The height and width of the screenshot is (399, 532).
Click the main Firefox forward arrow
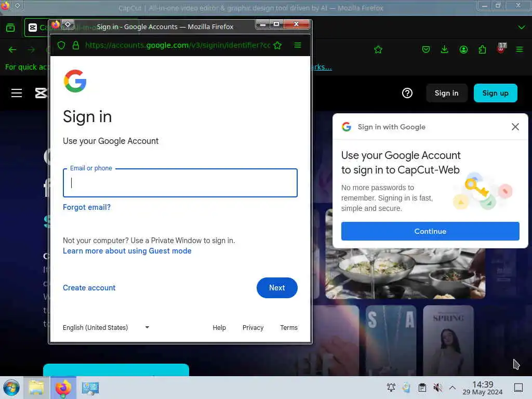[31, 50]
